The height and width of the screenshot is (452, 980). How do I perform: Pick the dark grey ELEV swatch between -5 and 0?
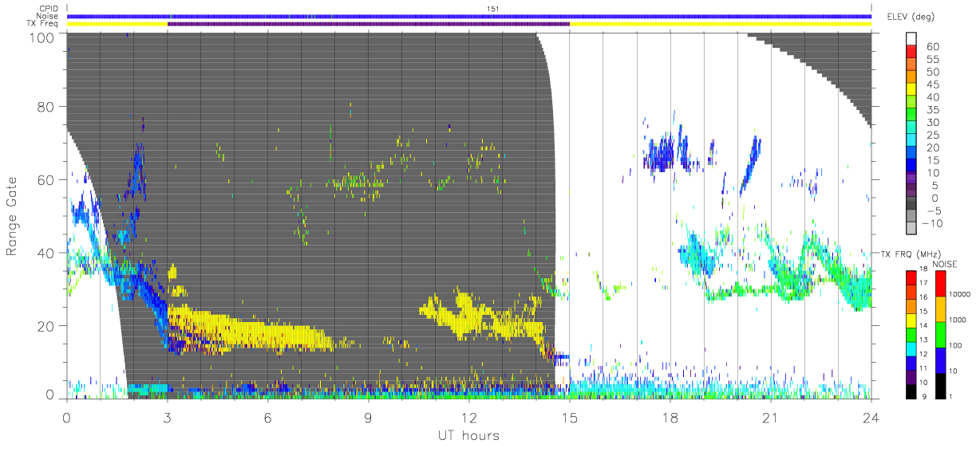[x=911, y=202]
